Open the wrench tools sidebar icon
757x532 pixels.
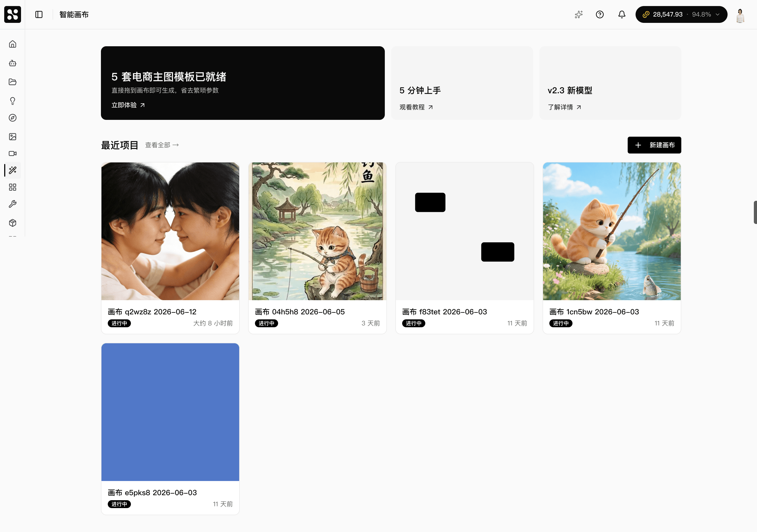point(13,204)
